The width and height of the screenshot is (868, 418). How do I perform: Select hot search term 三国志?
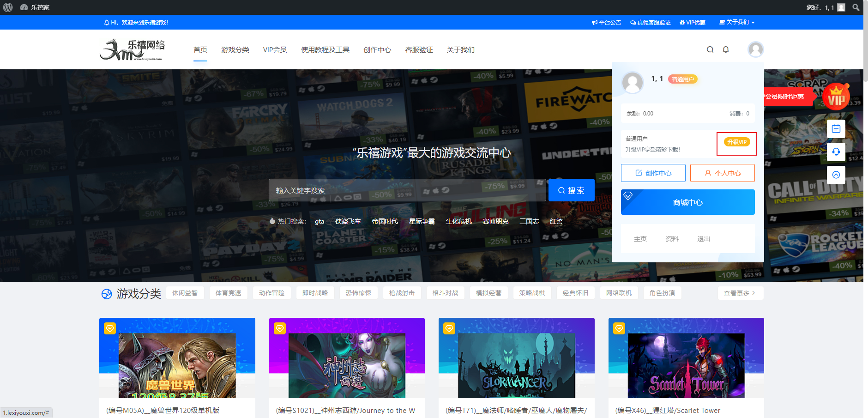pos(529,221)
